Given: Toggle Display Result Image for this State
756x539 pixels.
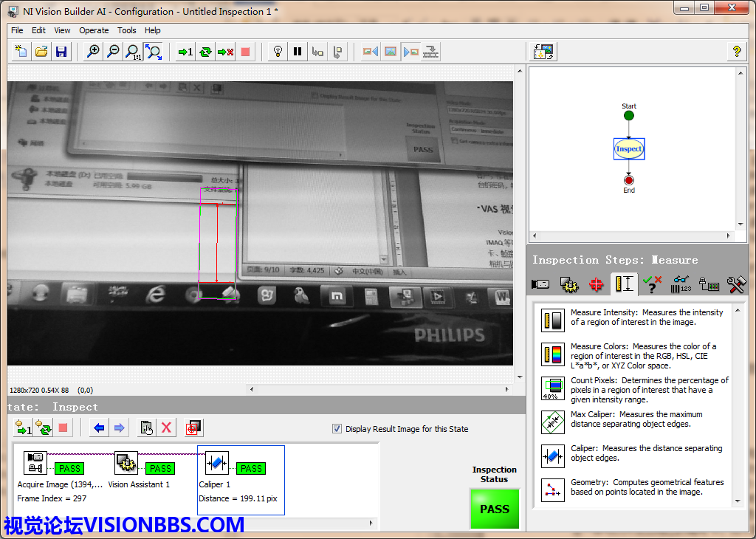Looking at the screenshot, I should coord(337,429).
